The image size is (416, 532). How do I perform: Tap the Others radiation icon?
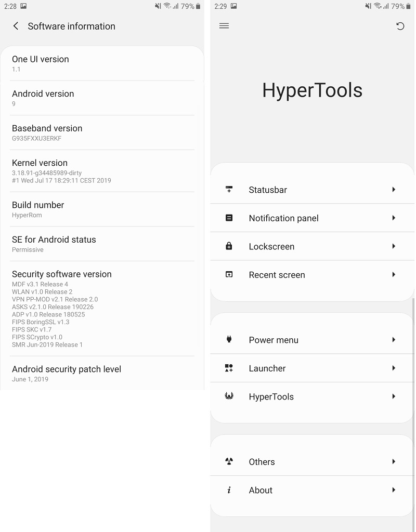pos(229,461)
